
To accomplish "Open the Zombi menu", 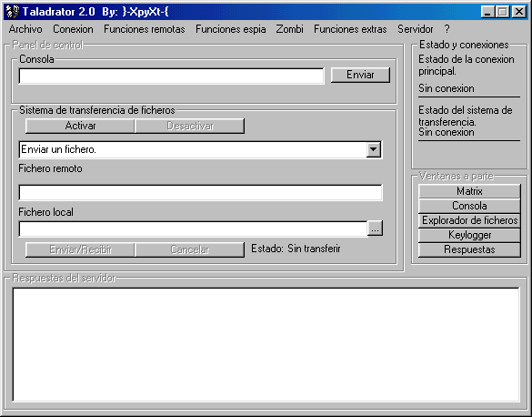I will click(x=289, y=29).
